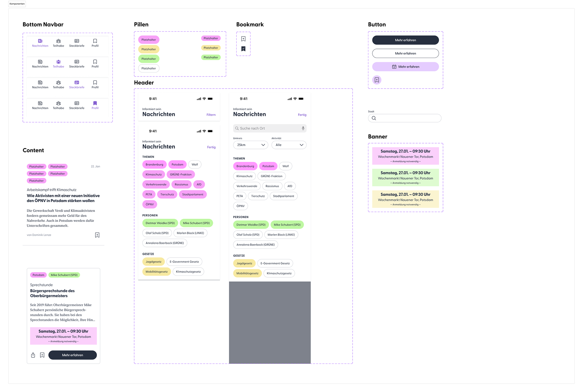Click the filled purple Profil bookmark icon

point(95,103)
